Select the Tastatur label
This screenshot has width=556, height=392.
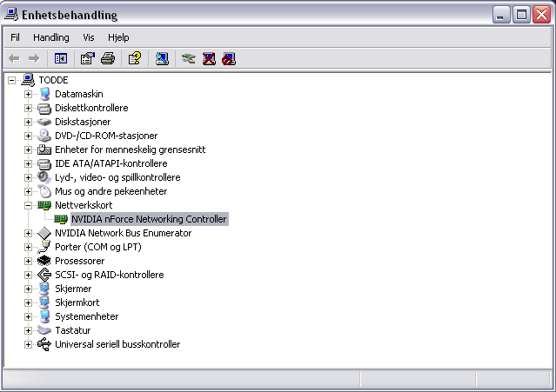(x=73, y=330)
